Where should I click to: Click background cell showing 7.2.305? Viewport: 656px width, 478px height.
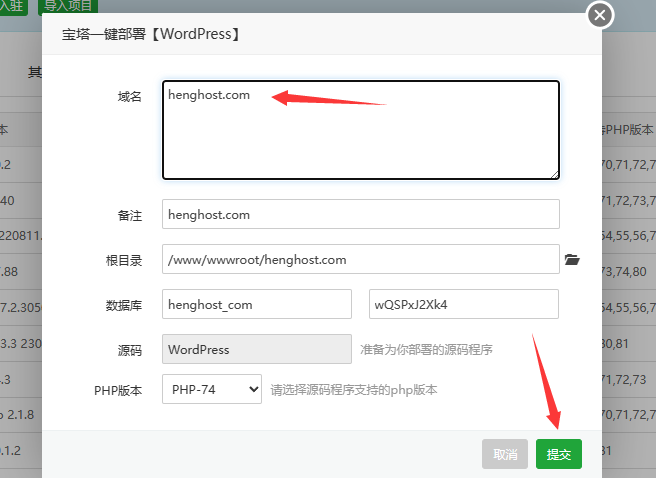21,308
